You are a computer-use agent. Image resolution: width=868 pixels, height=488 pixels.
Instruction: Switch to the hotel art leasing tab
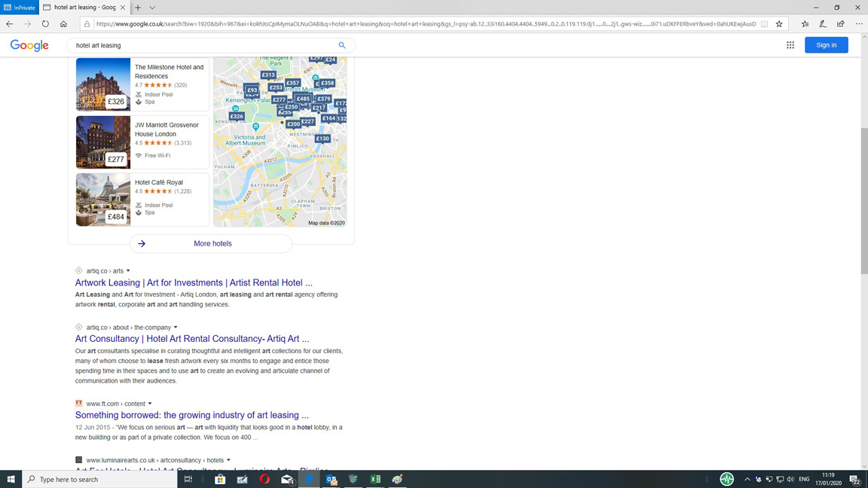coord(84,8)
